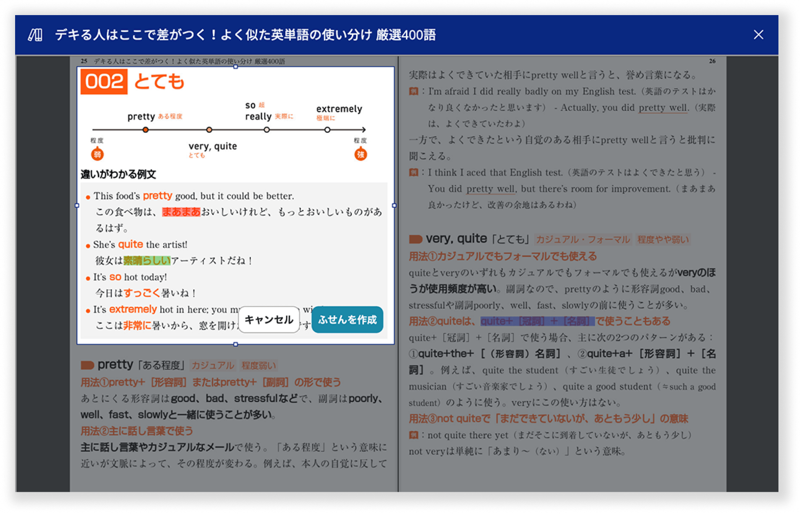The height and width of the screenshot is (514, 812).
Task: Click the red まあまあ highlight swatch
Action: pyautogui.click(x=180, y=213)
